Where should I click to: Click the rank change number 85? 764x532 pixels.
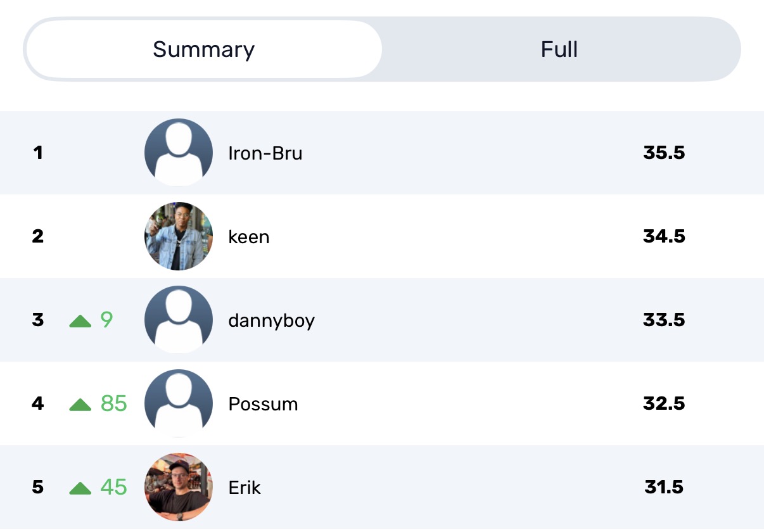(114, 403)
